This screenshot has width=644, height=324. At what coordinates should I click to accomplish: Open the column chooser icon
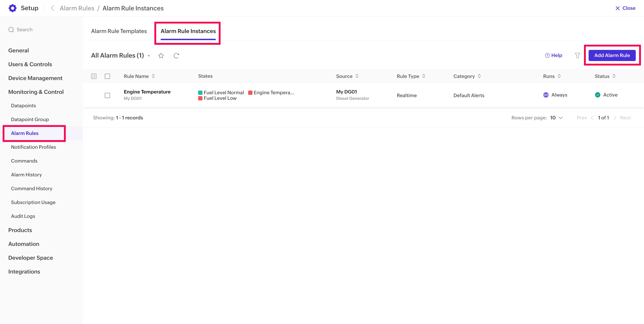(94, 76)
